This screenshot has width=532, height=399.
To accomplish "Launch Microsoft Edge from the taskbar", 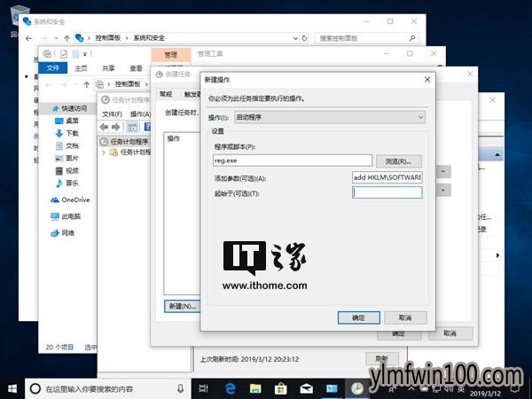I will tap(229, 388).
